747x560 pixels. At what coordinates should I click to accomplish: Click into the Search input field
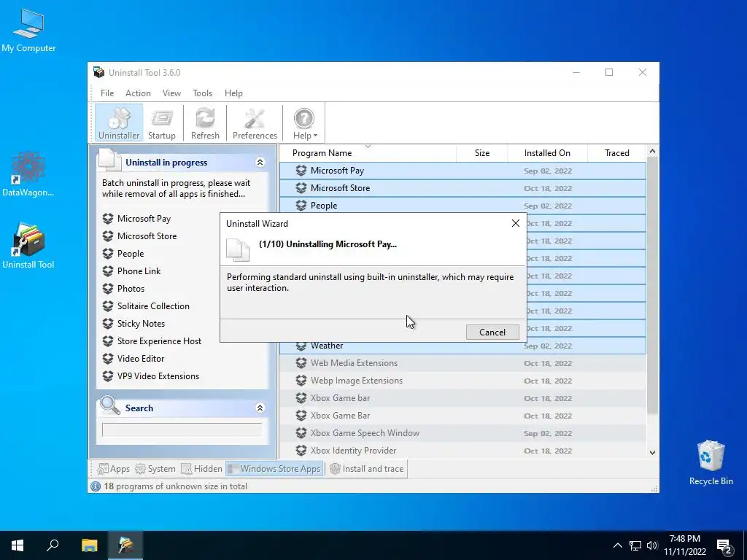click(x=182, y=429)
